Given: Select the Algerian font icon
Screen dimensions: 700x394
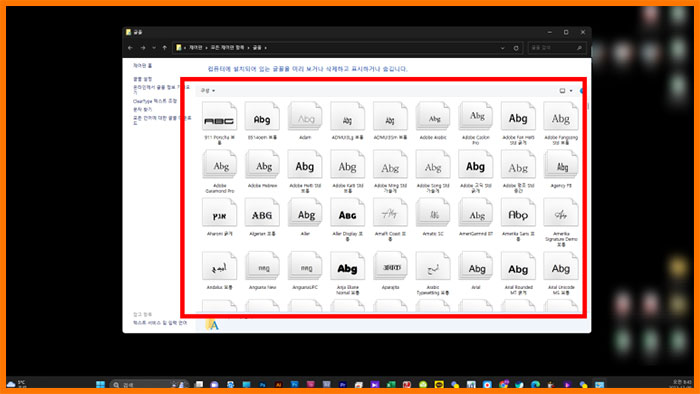Looking at the screenshot, I should (x=262, y=213).
